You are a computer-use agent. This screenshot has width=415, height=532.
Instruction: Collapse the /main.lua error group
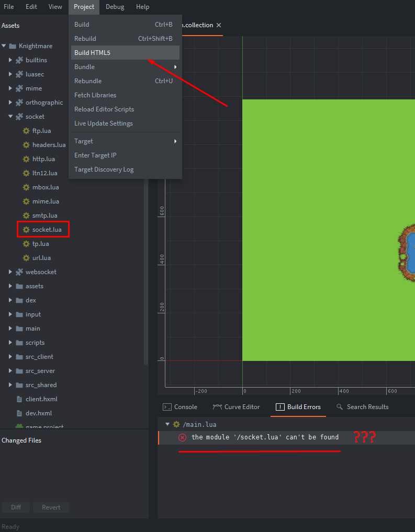coord(167,424)
